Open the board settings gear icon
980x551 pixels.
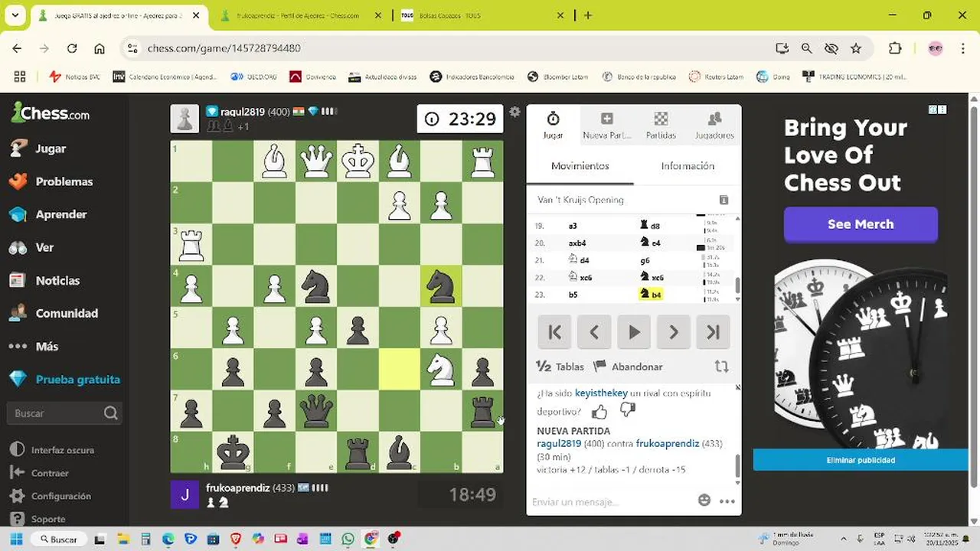click(514, 112)
